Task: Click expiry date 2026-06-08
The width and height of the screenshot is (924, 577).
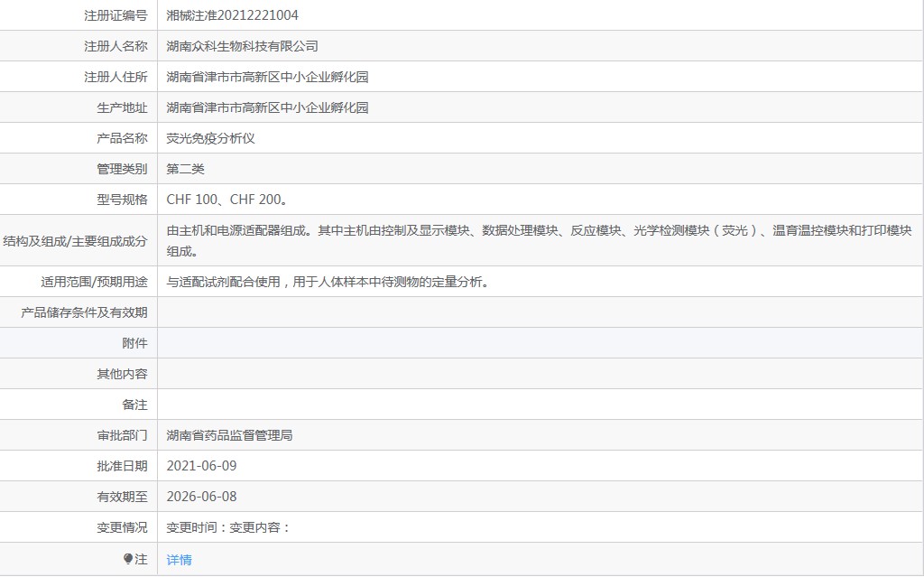Action: [x=201, y=497]
